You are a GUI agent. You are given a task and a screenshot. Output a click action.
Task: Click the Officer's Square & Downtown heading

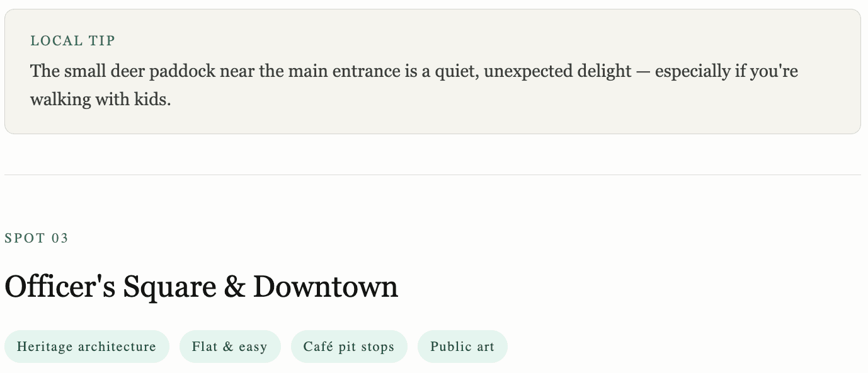201,287
